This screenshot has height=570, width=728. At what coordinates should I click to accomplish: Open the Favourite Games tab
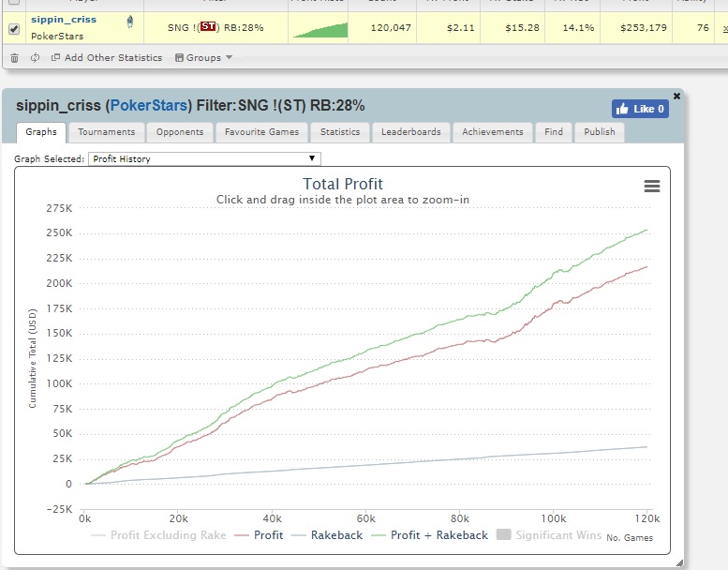click(261, 132)
